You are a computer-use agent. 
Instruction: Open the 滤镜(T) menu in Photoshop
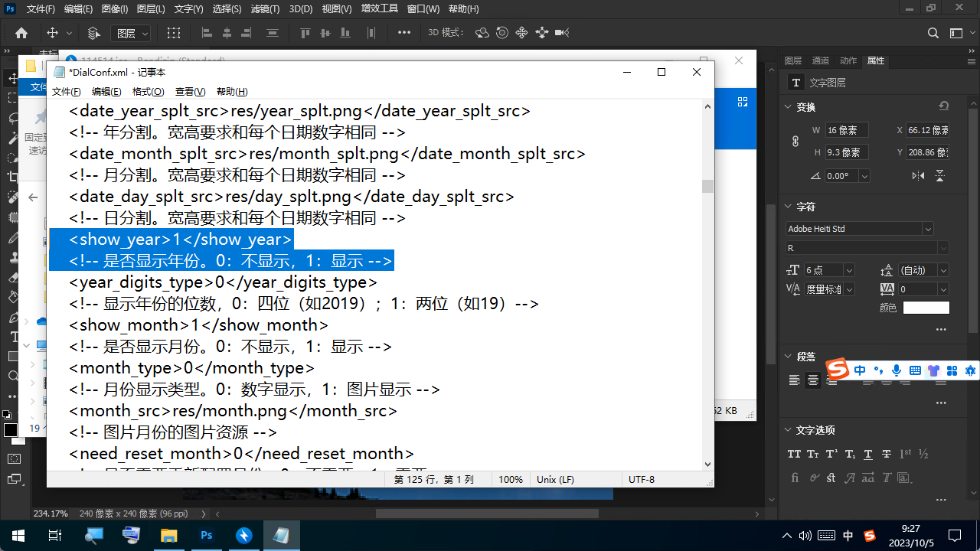[265, 9]
